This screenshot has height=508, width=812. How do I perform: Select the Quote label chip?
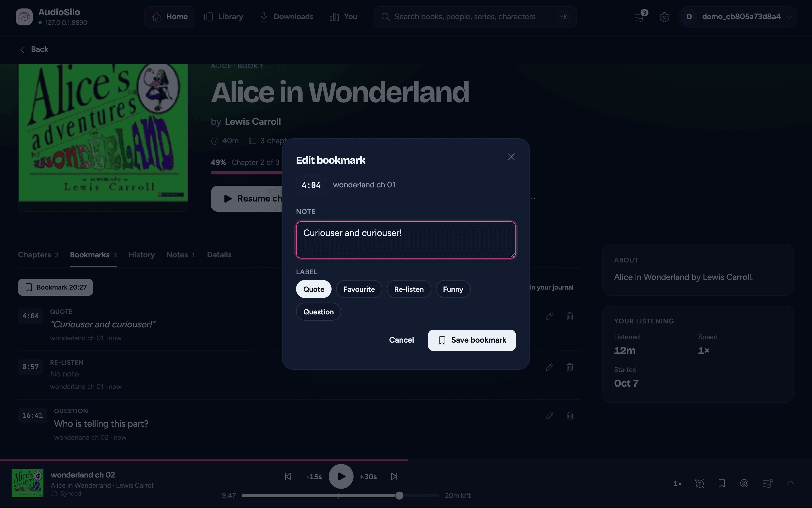pyautogui.click(x=314, y=289)
